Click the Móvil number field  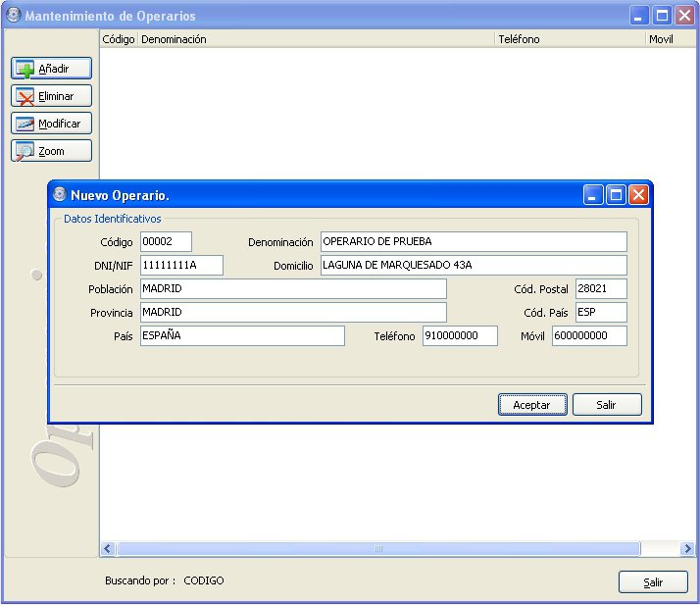[x=590, y=335]
